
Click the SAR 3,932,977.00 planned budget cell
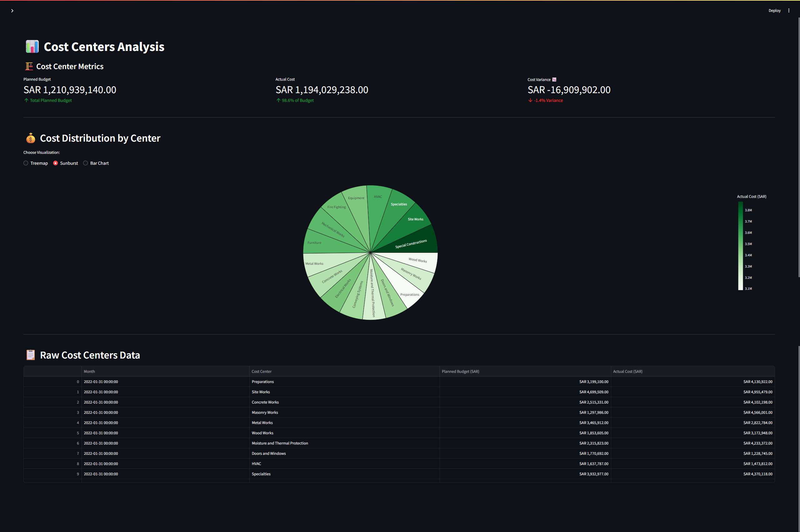tap(525, 474)
